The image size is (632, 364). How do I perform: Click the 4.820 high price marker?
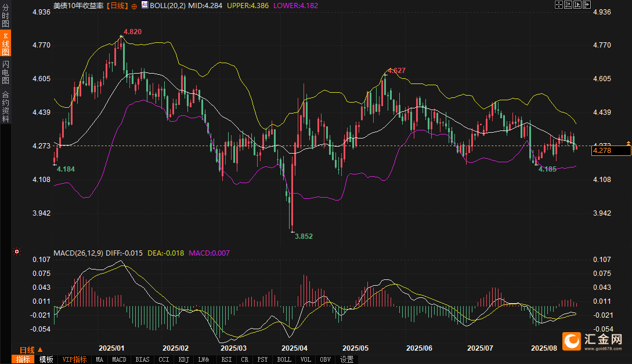coord(132,32)
